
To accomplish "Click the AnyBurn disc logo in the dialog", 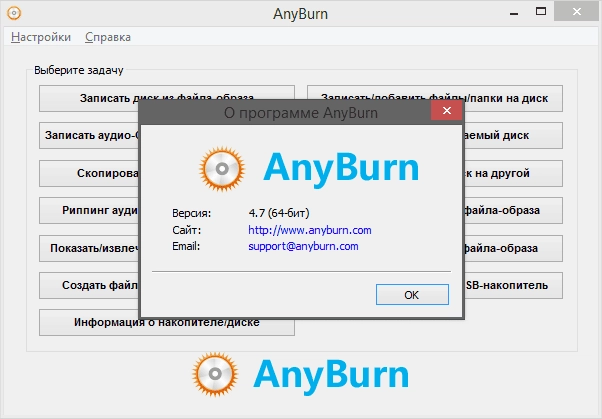I will click(222, 169).
